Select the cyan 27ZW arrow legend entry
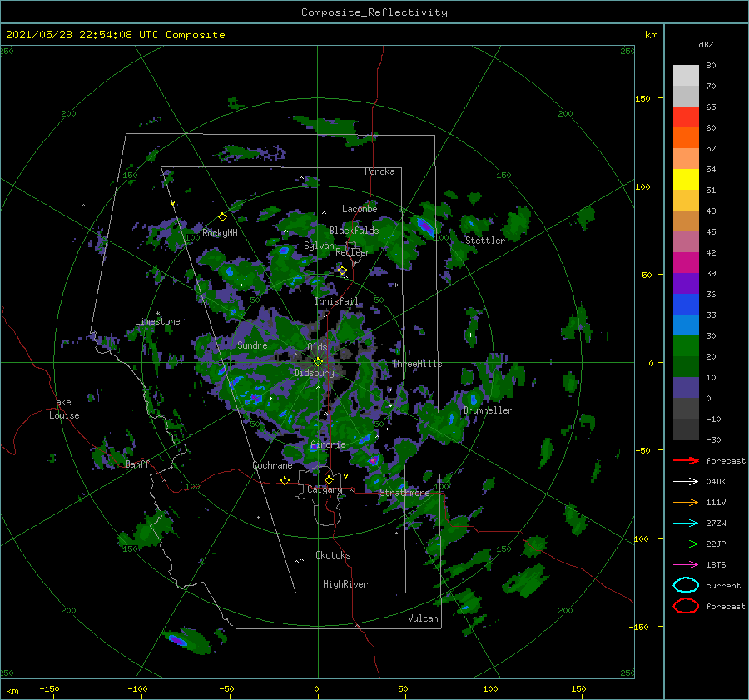Screen dimensions: 749x700 point(686,524)
